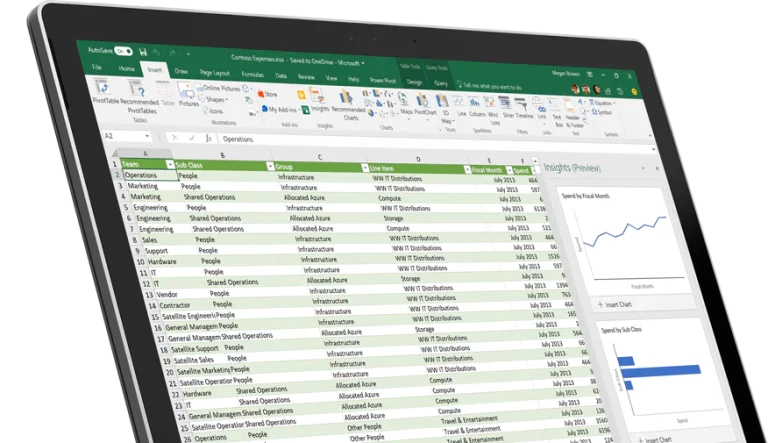Viewport: 768px width, 443px height.
Task: Switch to the Draw tab
Action: (181, 71)
